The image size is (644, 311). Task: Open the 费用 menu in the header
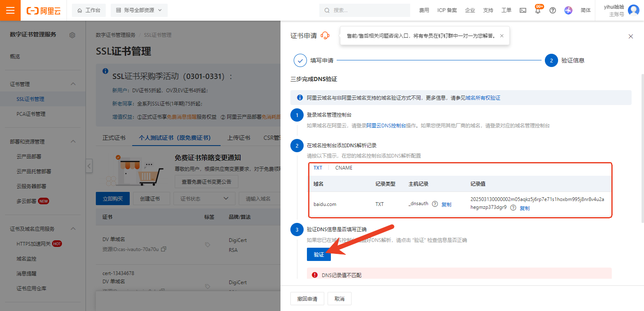pos(424,10)
